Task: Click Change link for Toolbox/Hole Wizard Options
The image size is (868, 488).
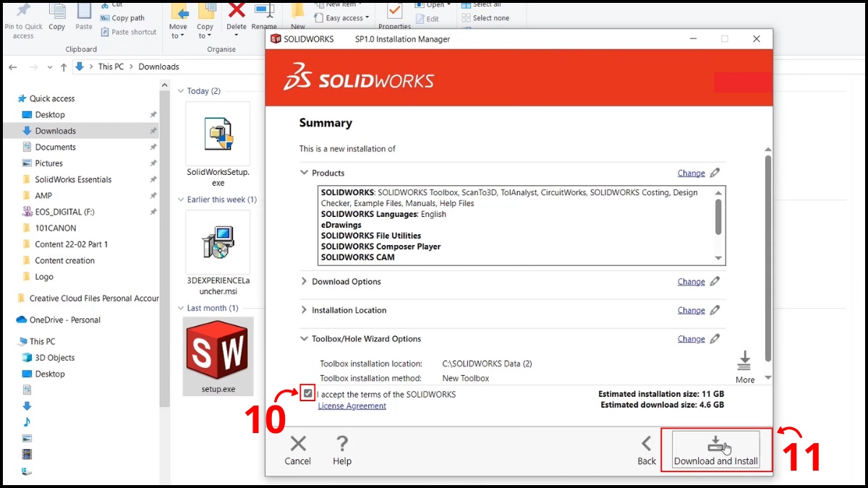Action: point(691,338)
